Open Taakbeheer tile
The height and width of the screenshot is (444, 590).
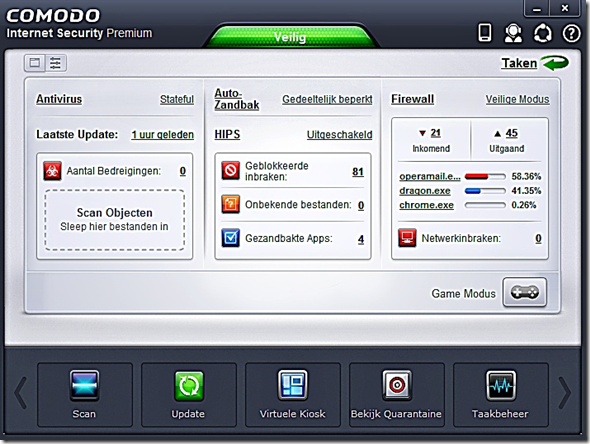[x=500, y=395]
